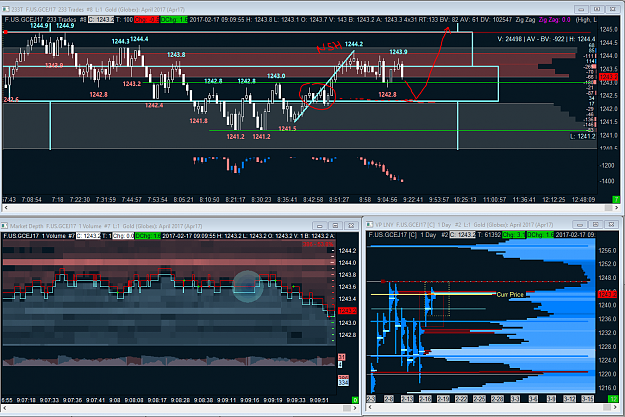Click the VP LNY window title icon

click(369, 224)
